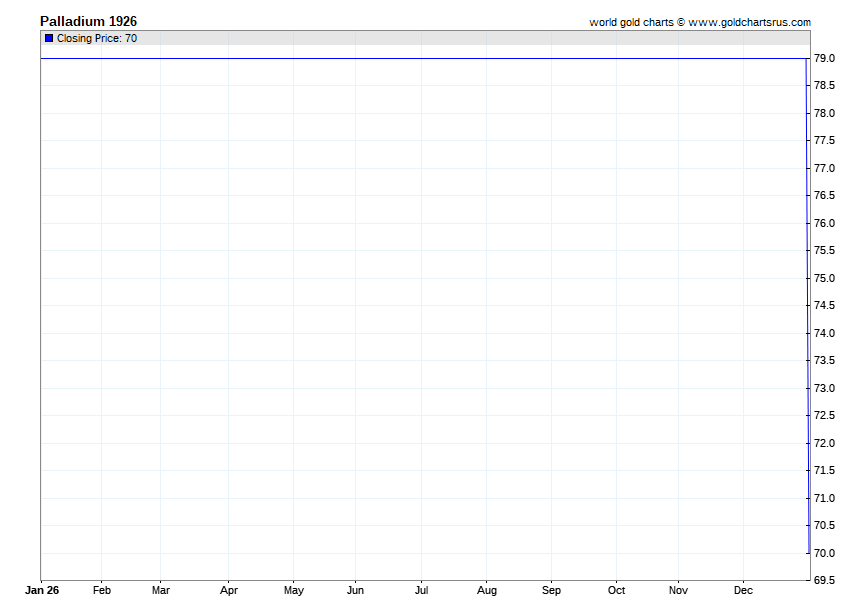Click the 75.5 y-axis value
The height and width of the screenshot is (616, 850).
coord(825,251)
